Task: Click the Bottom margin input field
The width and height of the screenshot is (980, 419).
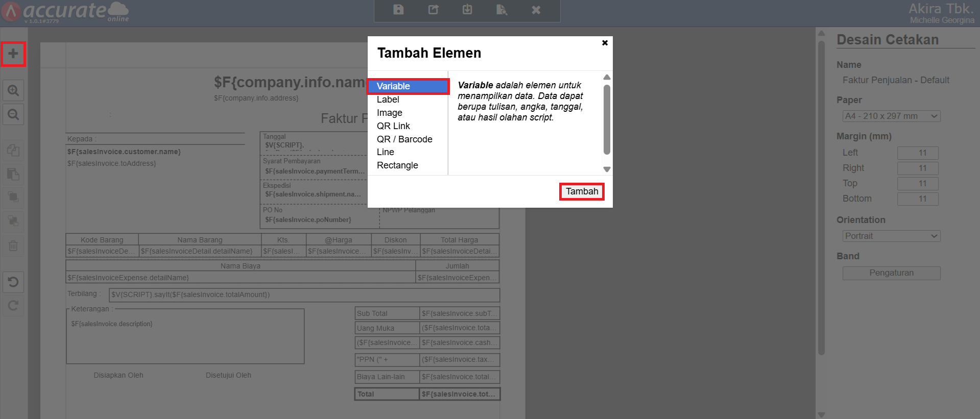Action: (918, 199)
